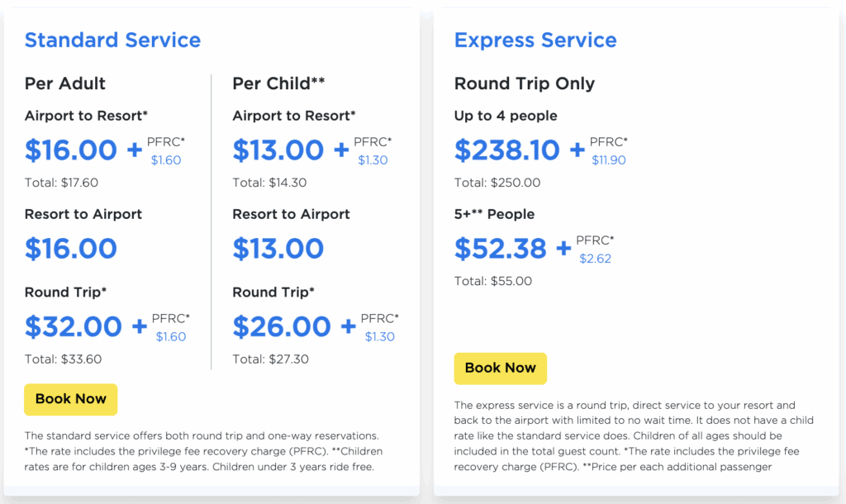Viewport: 846px width, 504px height.
Task: Click the Express Service Book Now button
Action: point(500,368)
